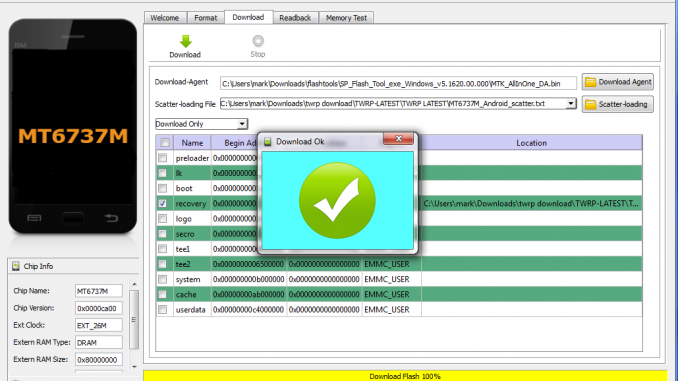The image size is (678, 381).
Task: Click the Chip Info scrollbar thumb
Action: point(134,320)
